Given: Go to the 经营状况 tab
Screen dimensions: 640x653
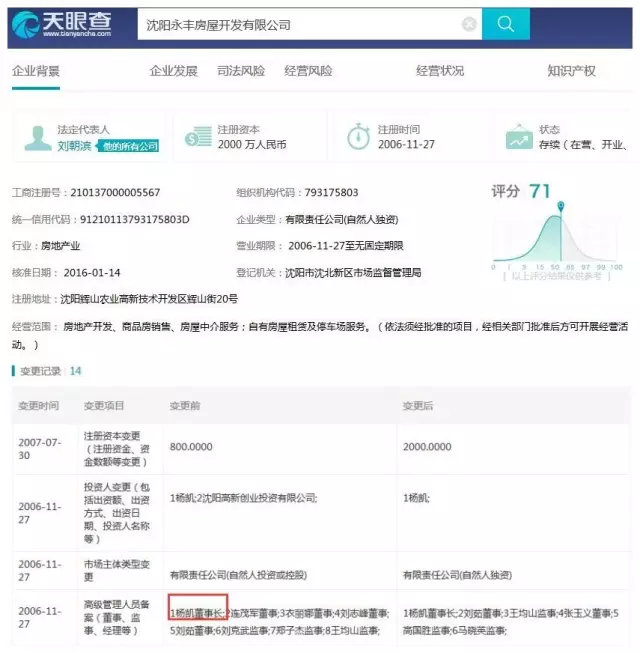Looking at the screenshot, I should tap(440, 71).
